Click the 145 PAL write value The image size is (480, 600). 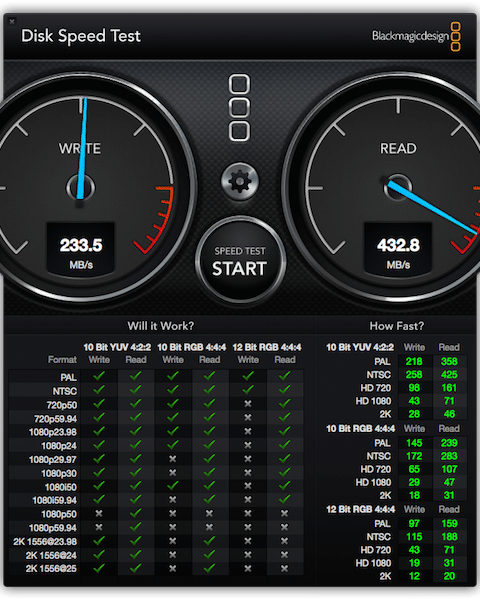tap(414, 443)
